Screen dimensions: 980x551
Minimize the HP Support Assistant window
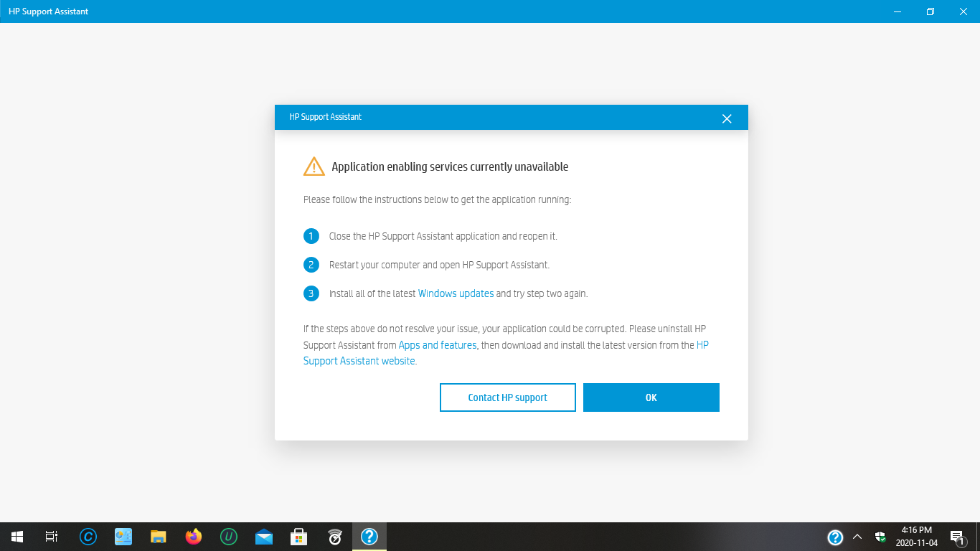(x=897, y=11)
